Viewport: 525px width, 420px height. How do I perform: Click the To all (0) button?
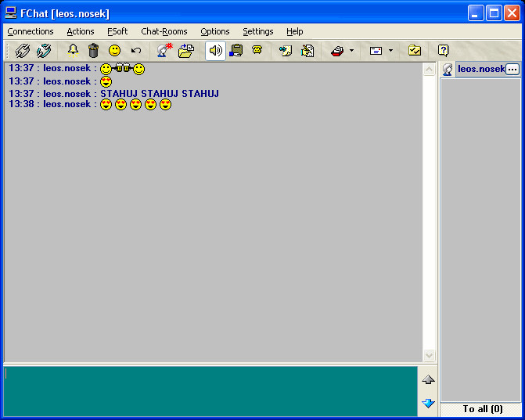pos(481,409)
